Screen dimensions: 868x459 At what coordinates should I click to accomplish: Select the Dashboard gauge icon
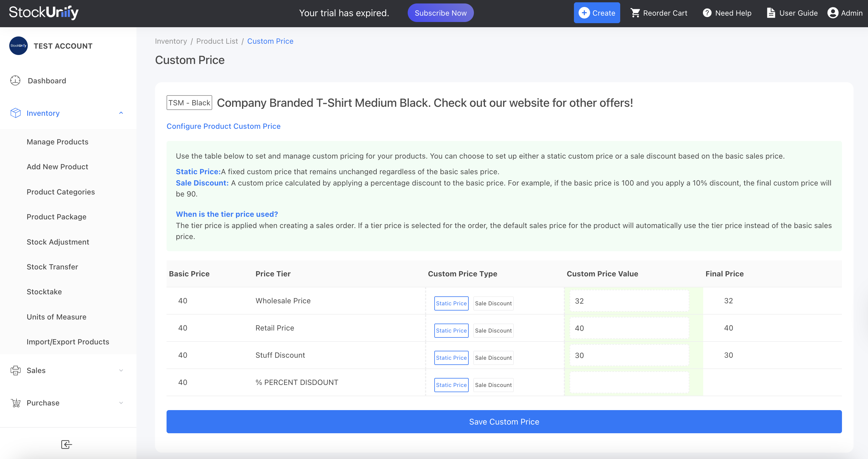point(16,81)
